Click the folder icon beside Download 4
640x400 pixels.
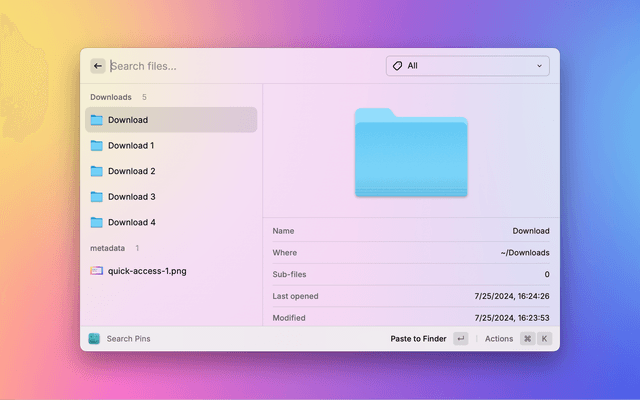[97, 222]
